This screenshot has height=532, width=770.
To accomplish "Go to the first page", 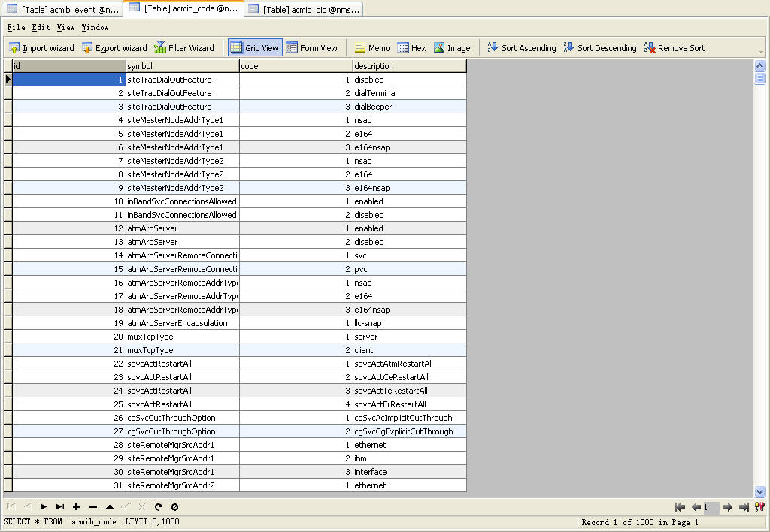I will pyautogui.click(x=680, y=507).
